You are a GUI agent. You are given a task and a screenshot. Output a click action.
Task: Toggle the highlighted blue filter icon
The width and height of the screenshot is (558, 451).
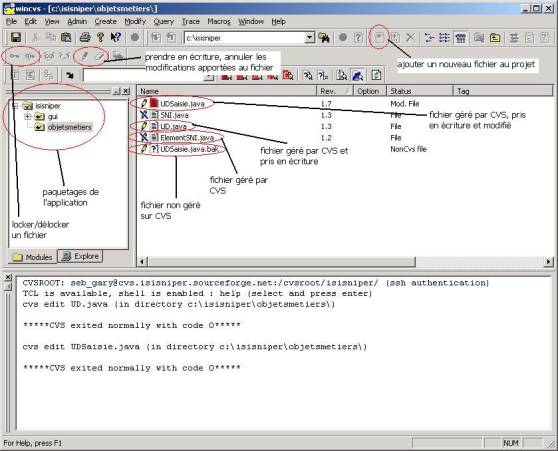357,75
